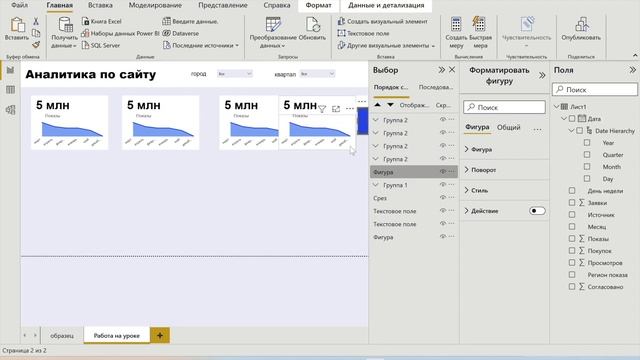Open Получить данные data source icon
The width and height of the screenshot is (640, 360).
[x=65, y=25]
